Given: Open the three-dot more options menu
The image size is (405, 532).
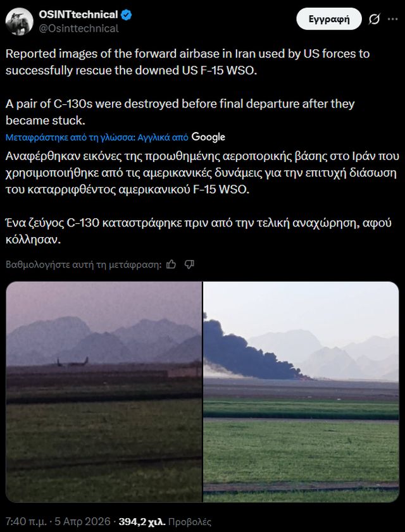Looking at the screenshot, I should tap(392, 20).
